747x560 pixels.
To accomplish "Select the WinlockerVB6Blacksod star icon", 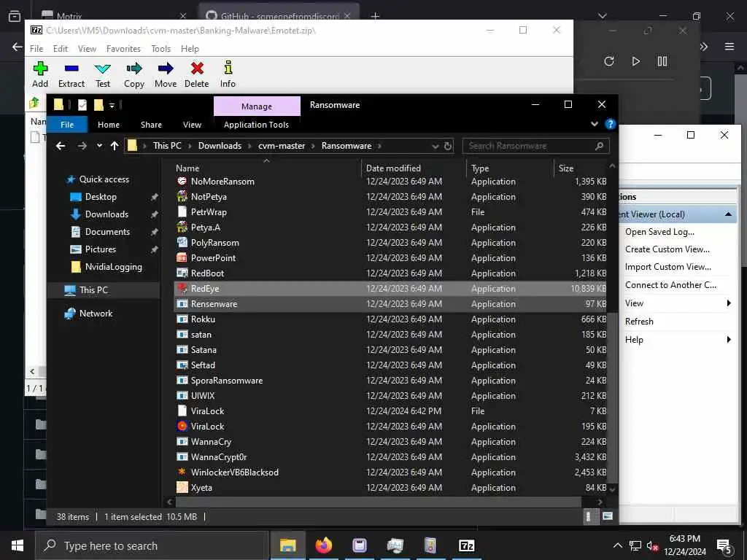I will point(182,472).
